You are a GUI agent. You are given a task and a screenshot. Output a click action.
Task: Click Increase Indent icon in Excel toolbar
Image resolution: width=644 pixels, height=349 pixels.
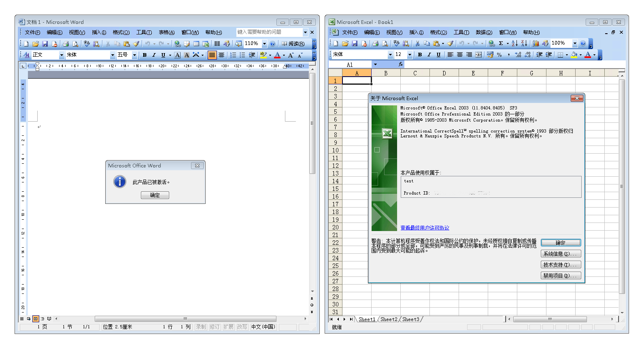tap(549, 55)
